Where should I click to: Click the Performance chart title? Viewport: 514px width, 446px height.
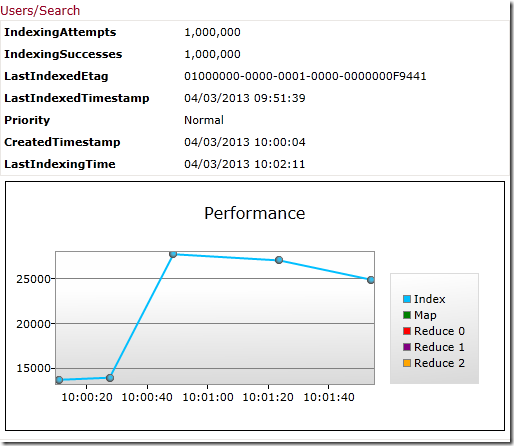pyautogui.click(x=255, y=213)
